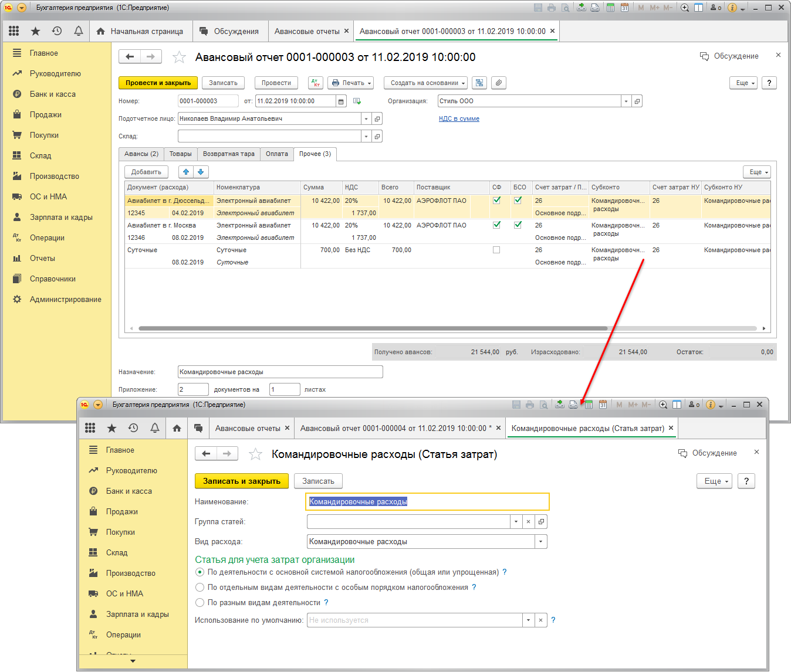Viewport: 791px width, 672px height.
Task: Click Провести и закрыть button
Action: click(x=158, y=83)
